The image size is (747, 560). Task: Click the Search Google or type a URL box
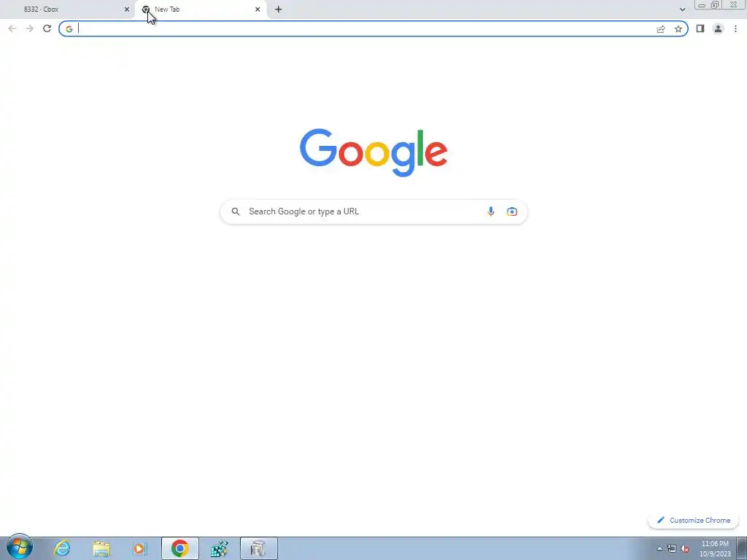click(373, 211)
